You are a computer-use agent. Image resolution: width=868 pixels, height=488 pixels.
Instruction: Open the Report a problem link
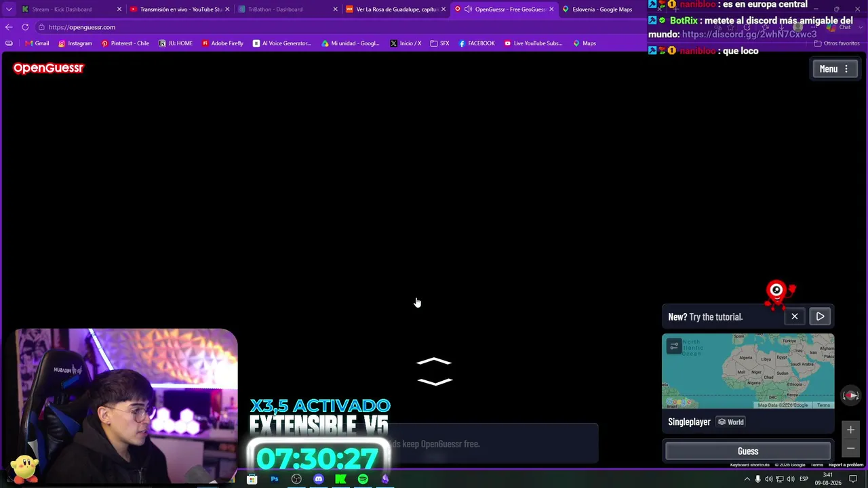pyautogui.click(x=846, y=465)
